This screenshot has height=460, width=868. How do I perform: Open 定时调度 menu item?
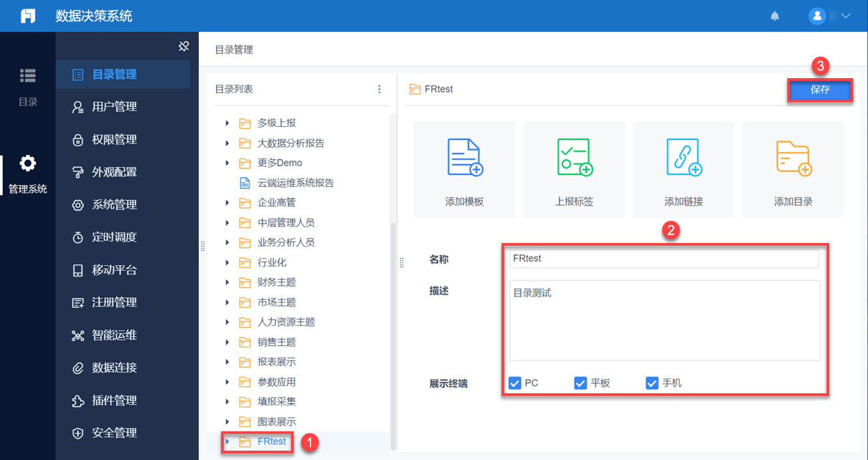click(x=124, y=237)
